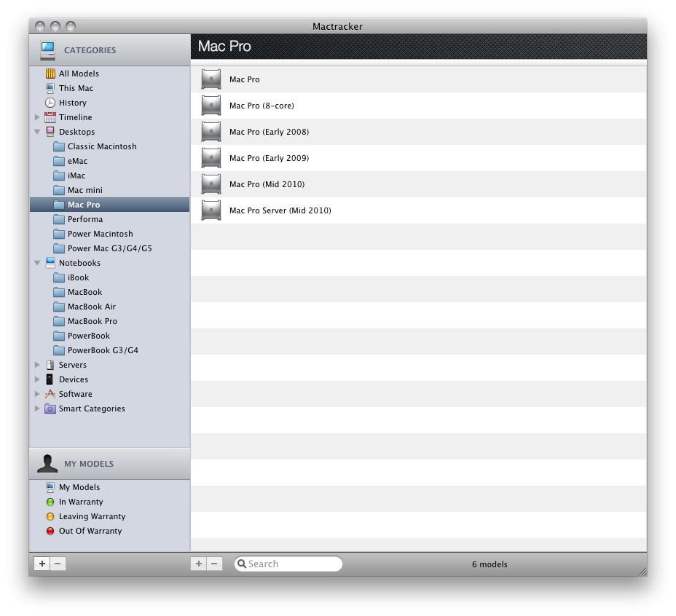Click the All Models shelf icon

tap(50, 74)
